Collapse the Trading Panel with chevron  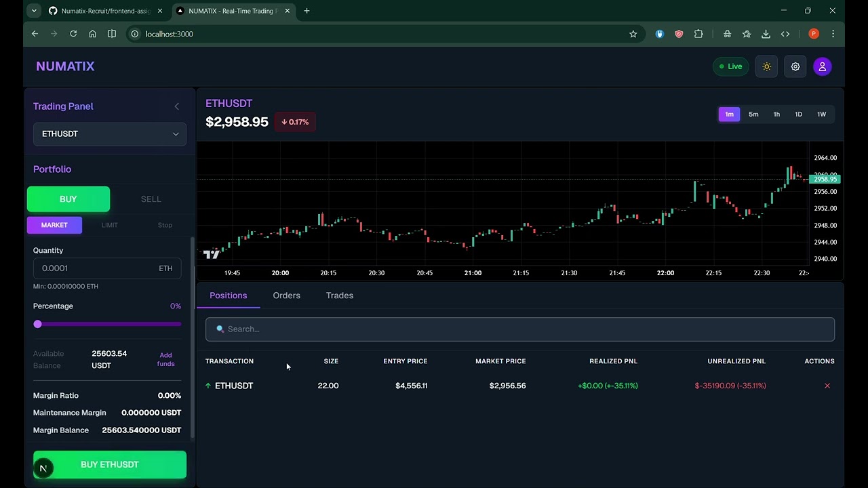point(177,106)
